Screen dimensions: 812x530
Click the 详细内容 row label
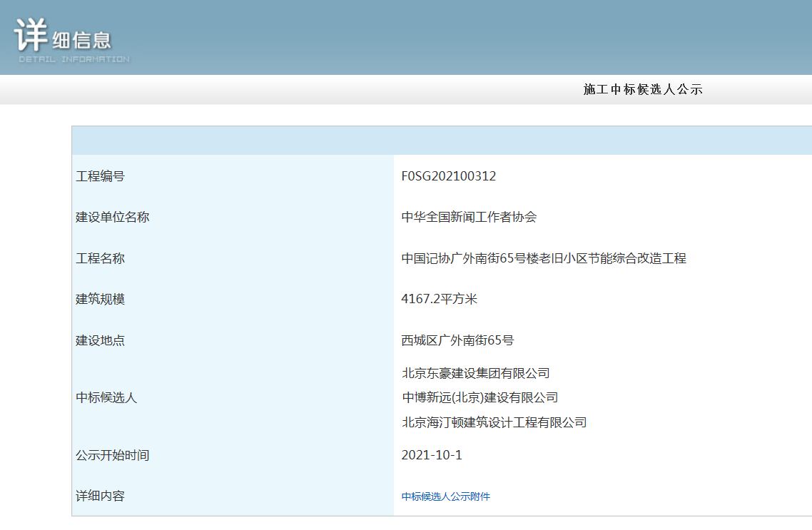(x=101, y=496)
